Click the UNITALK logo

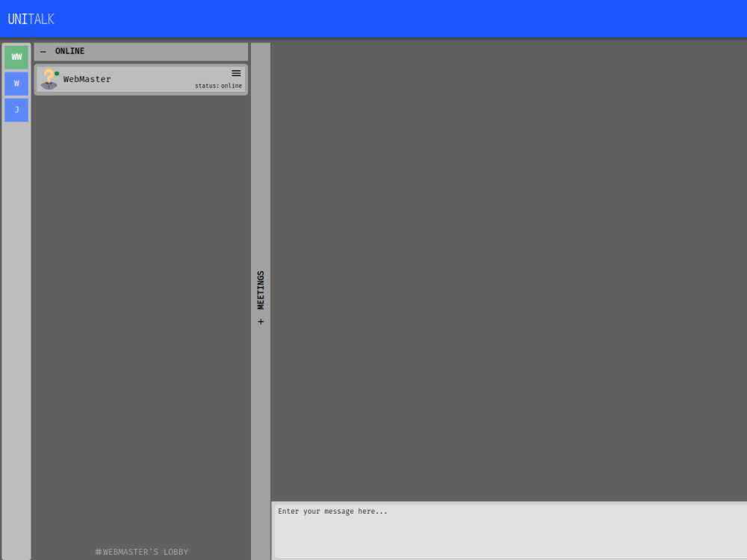point(31,19)
